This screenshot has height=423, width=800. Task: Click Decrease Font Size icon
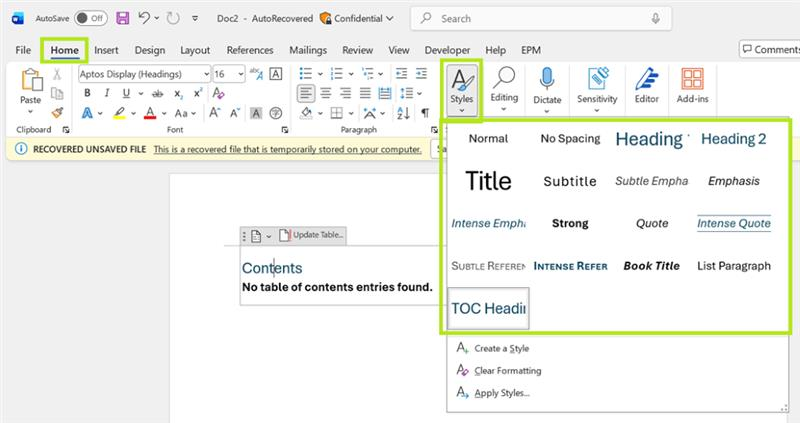click(x=234, y=113)
